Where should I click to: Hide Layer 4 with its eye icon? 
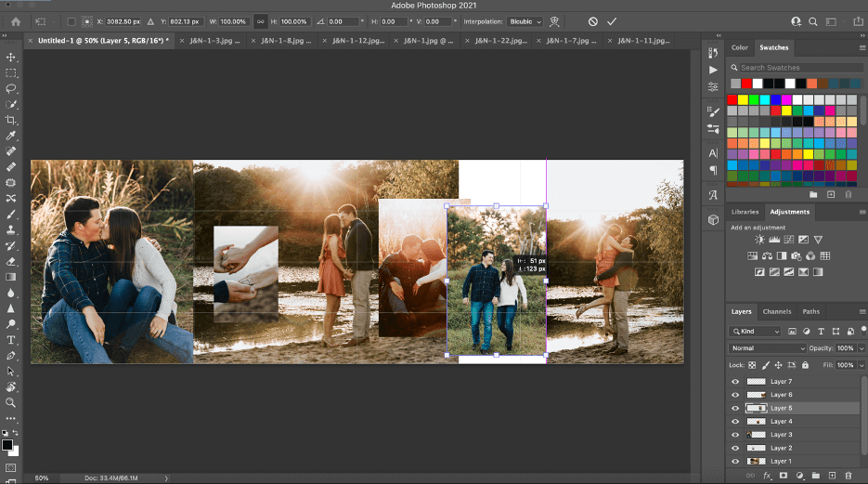point(735,422)
